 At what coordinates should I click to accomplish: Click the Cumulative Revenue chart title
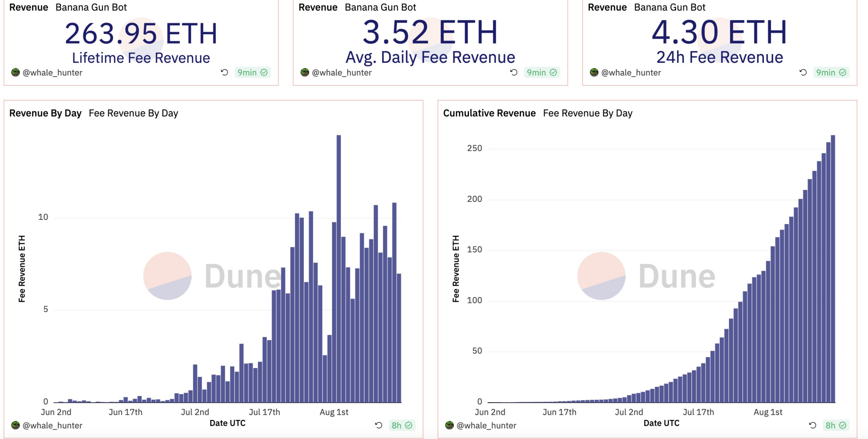[x=489, y=113]
